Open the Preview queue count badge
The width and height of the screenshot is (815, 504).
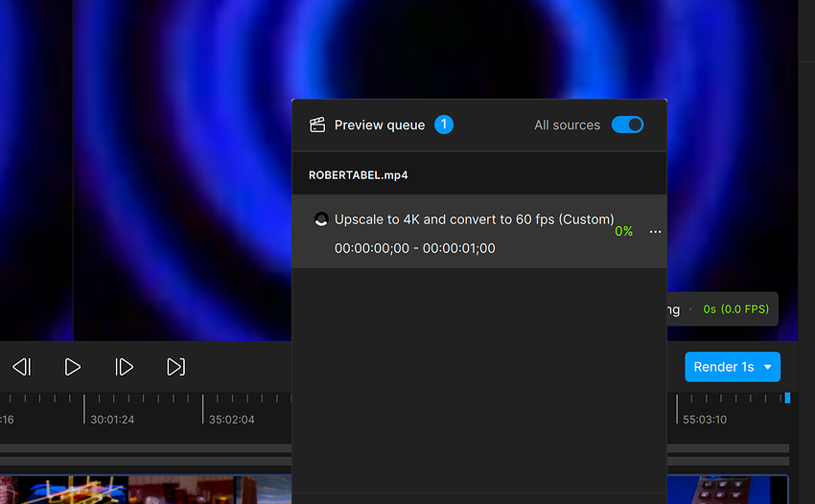[444, 125]
